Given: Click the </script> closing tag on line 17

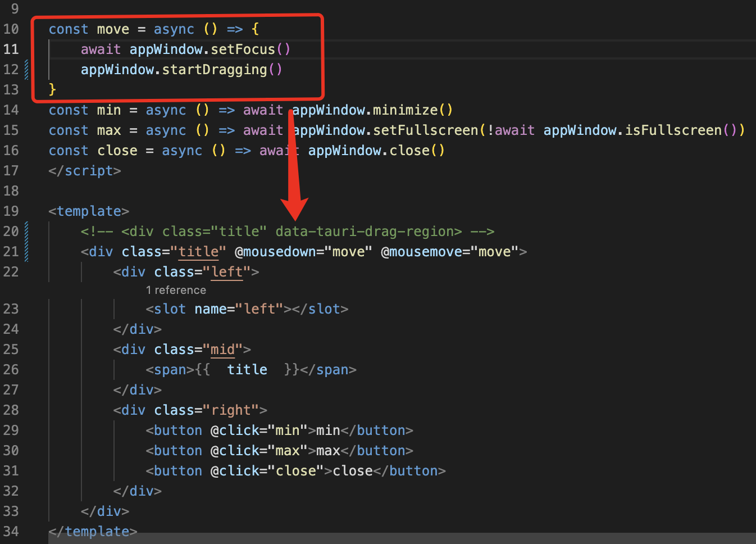Looking at the screenshot, I should pos(84,170).
